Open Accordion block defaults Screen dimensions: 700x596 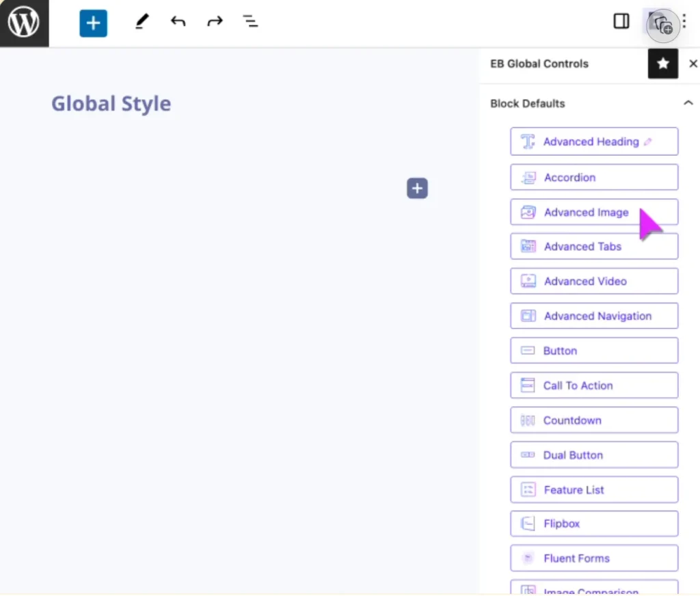pyautogui.click(x=593, y=176)
